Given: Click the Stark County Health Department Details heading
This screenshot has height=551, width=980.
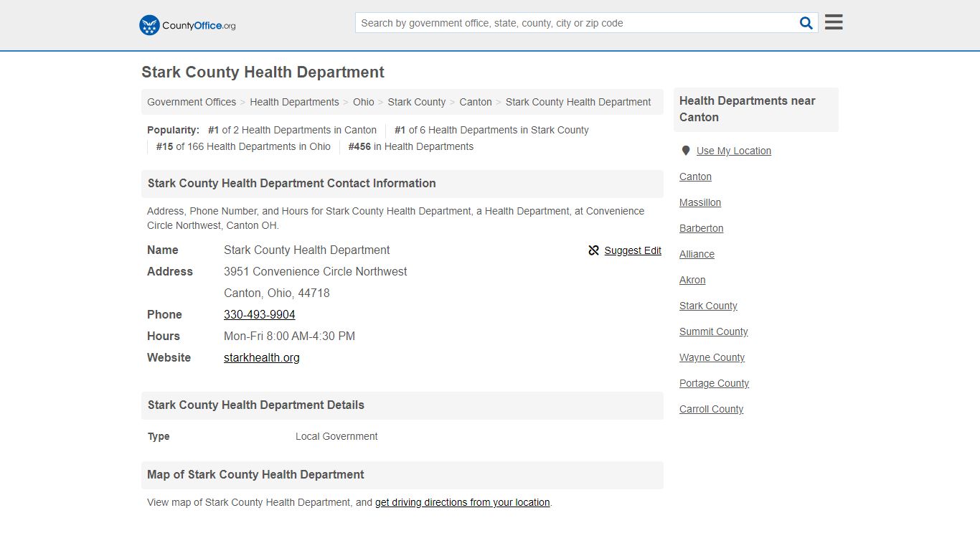Looking at the screenshot, I should coord(256,405).
